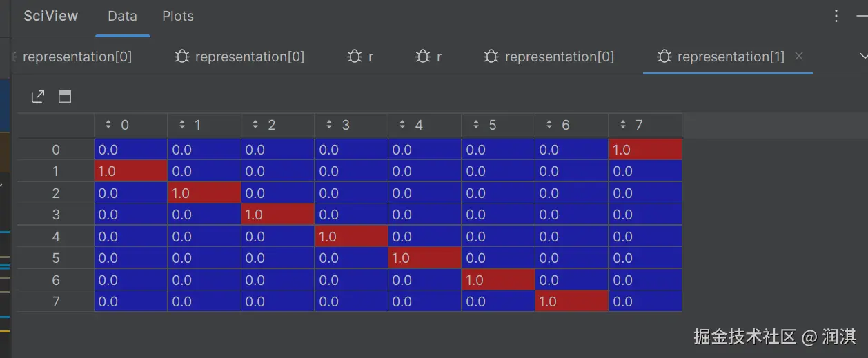Click the SciView panel title

(x=51, y=16)
